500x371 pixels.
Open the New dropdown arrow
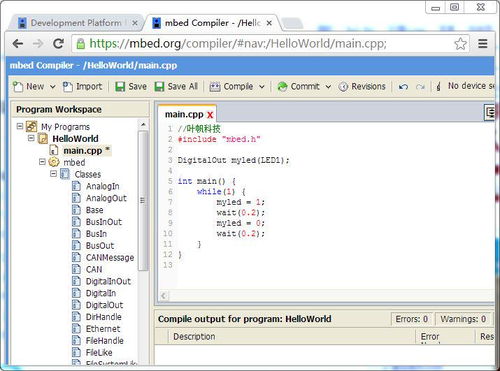(x=53, y=87)
